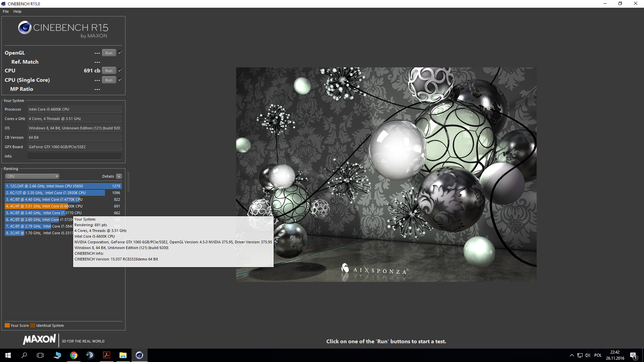Select ranking row Intel Core i7-4770K CPU
The image size is (644, 362).
[x=63, y=199]
